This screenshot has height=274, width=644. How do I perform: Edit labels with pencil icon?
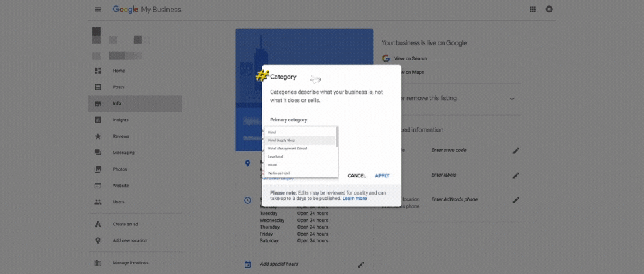coord(516,175)
